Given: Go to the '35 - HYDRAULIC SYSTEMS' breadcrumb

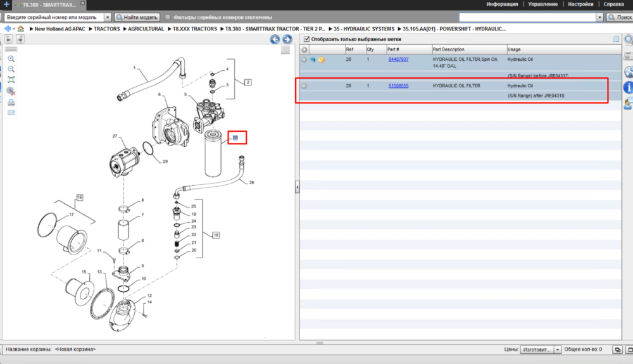Looking at the screenshot, I should click(x=364, y=29).
